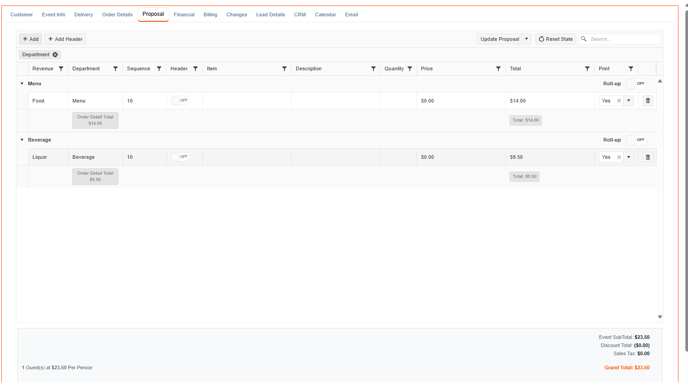Click the Reset State button
This screenshot has width=688, height=382.
click(x=555, y=39)
